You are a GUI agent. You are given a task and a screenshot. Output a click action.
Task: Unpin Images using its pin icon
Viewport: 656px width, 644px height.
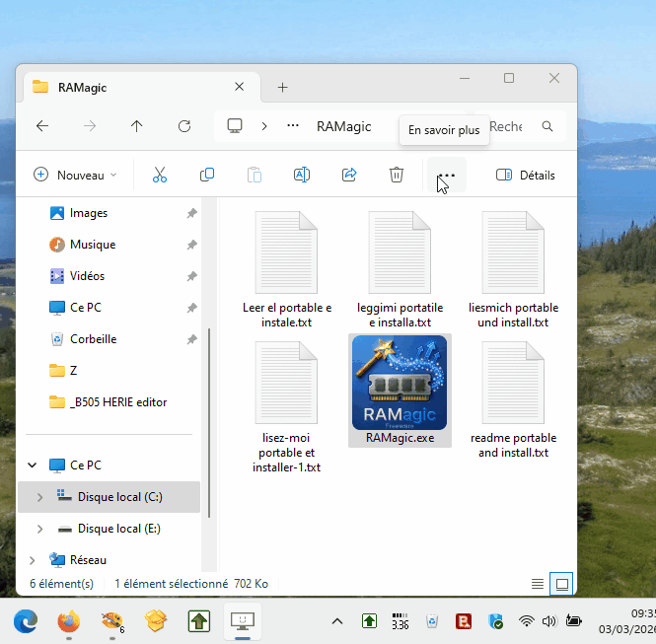[x=191, y=213]
